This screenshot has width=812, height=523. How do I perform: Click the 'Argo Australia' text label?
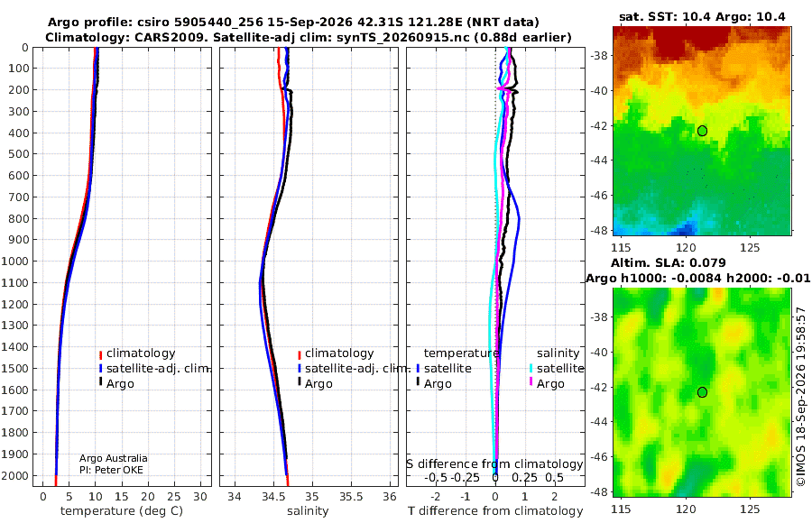[114, 458]
